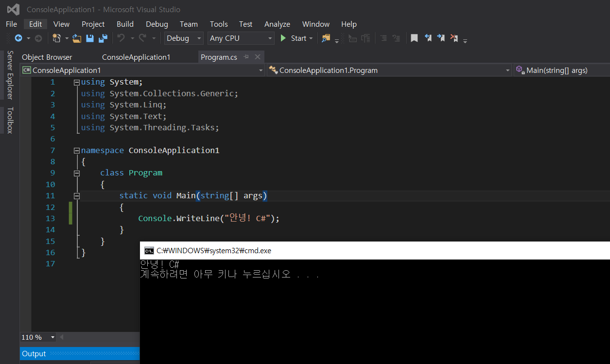610x364 pixels.
Task: Collapse the class Program block
Action: click(x=77, y=173)
